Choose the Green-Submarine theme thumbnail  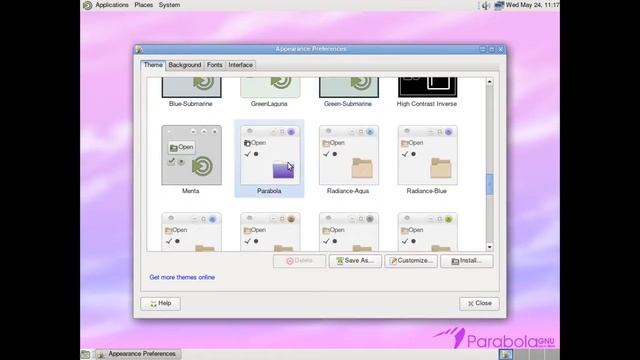click(349, 87)
